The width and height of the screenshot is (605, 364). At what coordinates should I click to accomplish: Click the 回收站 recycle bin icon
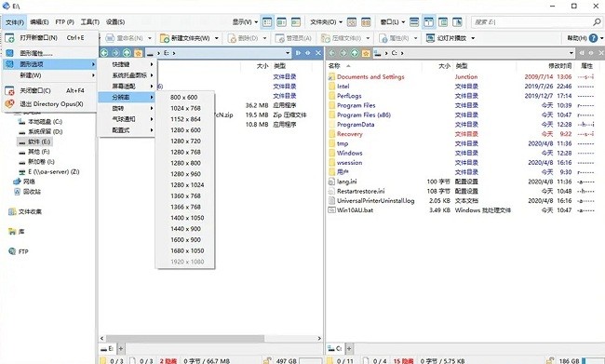pyautogui.click(x=17, y=192)
